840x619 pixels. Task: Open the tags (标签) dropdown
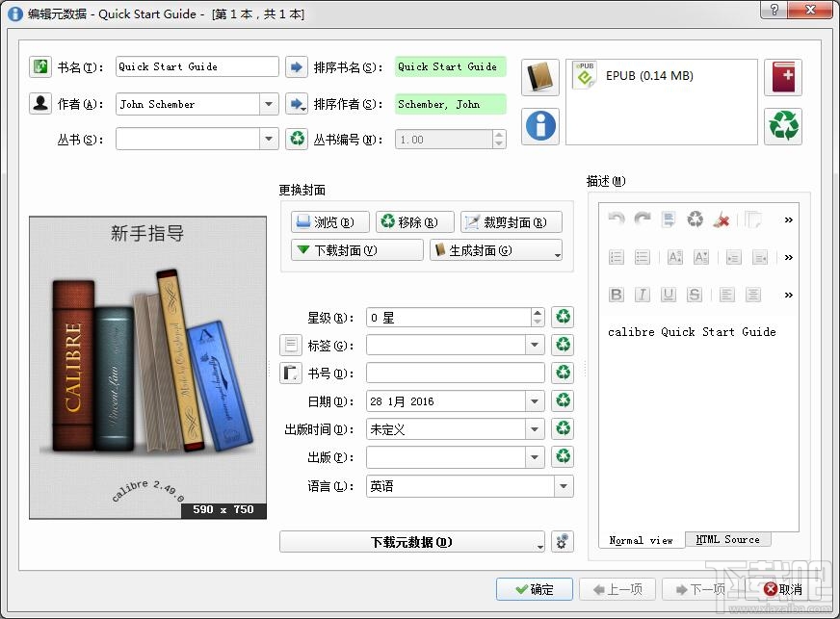coord(534,345)
